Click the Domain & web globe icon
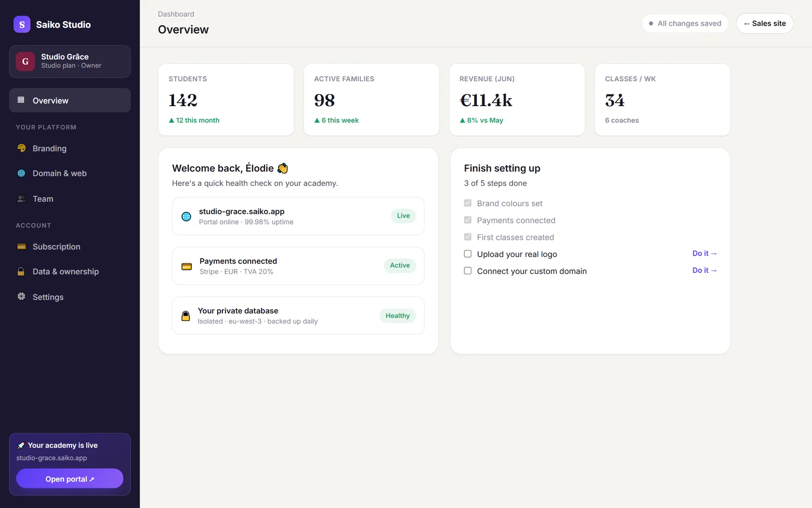Image resolution: width=812 pixels, height=508 pixels. (21, 173)
